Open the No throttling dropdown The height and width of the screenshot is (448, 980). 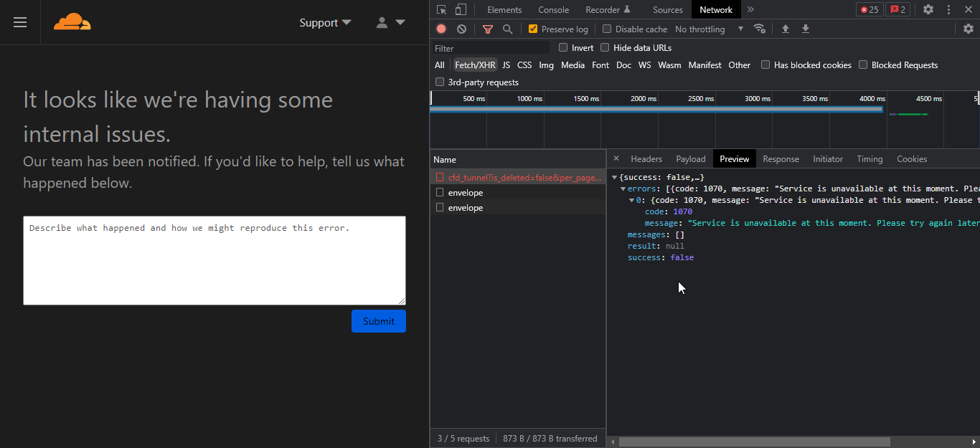tap(708, 29)
